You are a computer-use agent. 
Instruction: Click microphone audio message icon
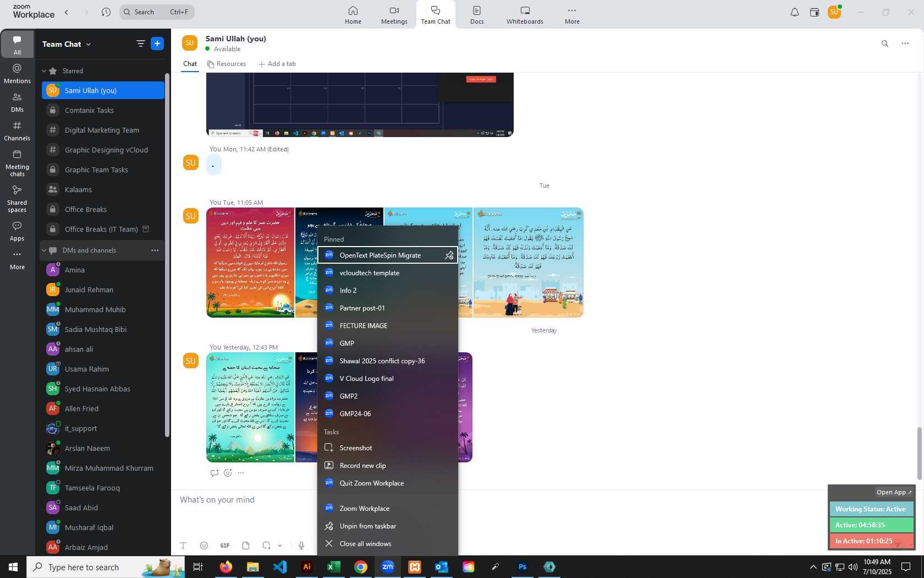point(301,546)
